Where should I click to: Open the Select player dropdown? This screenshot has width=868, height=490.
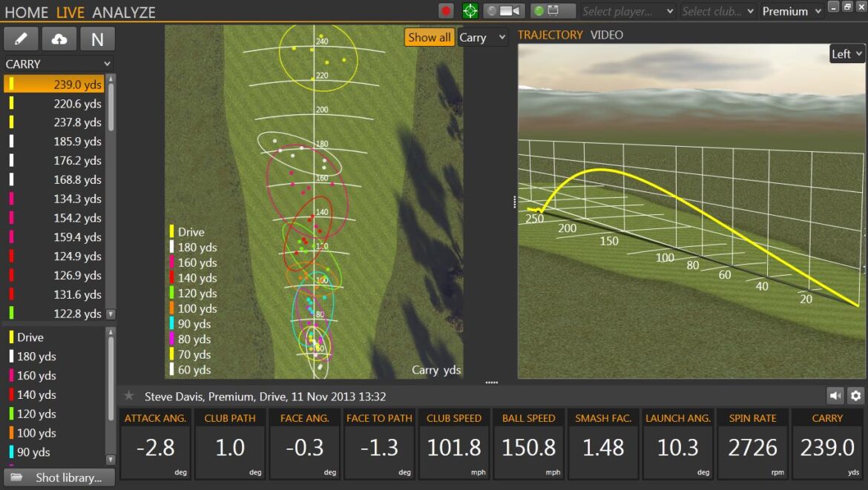point(628,11)
